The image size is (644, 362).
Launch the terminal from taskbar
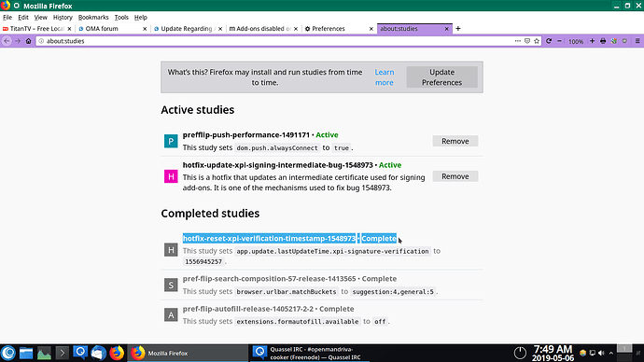point(62,354)
